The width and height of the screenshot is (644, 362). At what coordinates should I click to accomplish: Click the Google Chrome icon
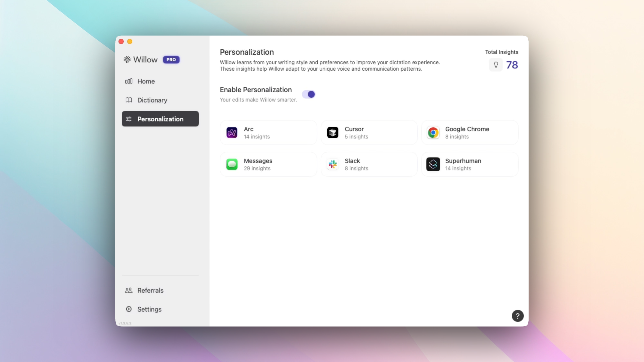[433, 133]
